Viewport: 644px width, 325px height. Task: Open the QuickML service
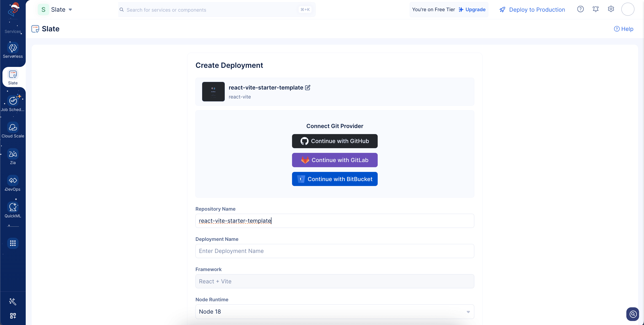pyautogui.click(x=13, y=210)
